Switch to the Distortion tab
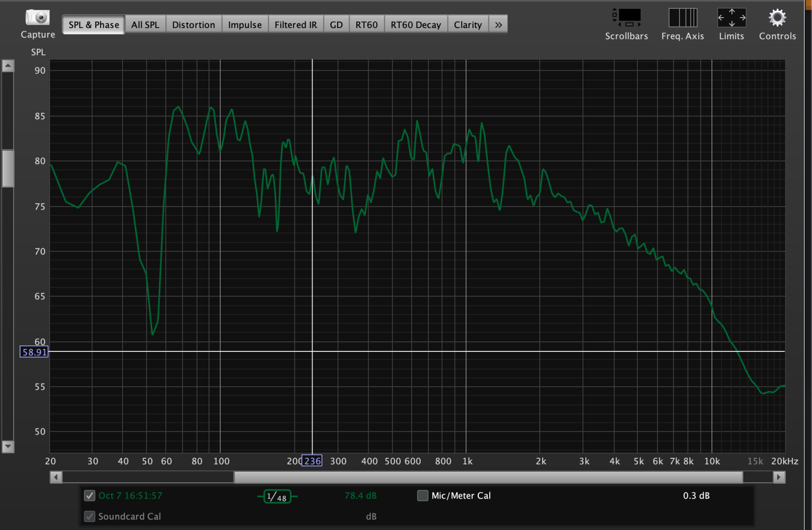Image resolution: width=812 pixels, height=530 pixels. click(x=193, y=25)
